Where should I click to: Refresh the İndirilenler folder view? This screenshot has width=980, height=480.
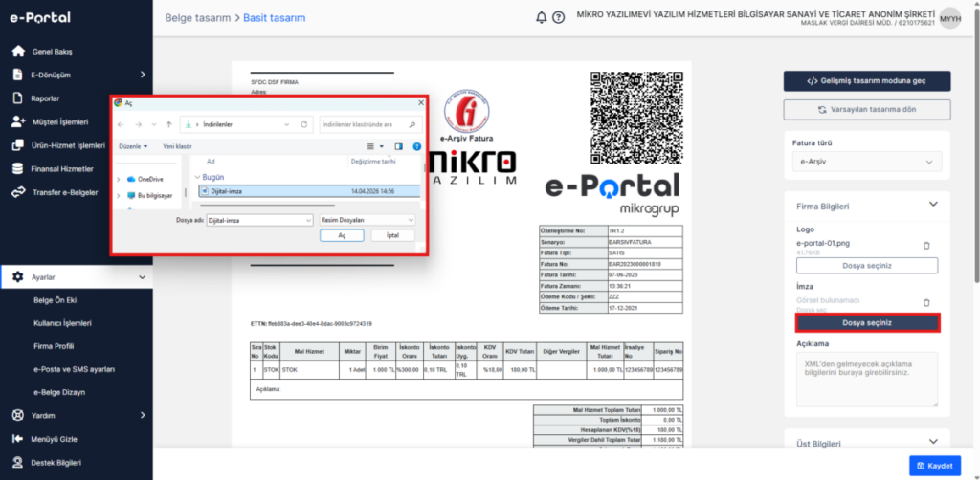tap(303, 125)
